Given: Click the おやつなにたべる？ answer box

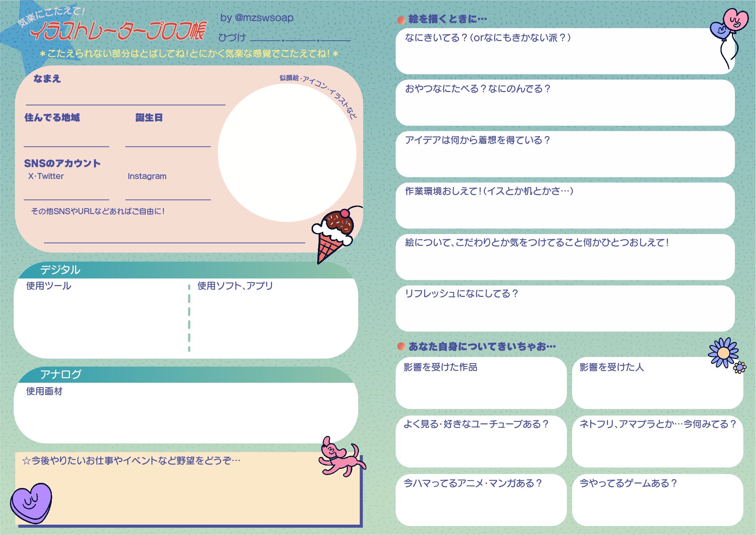Looking at the screenshot, I should pos(565,102).
